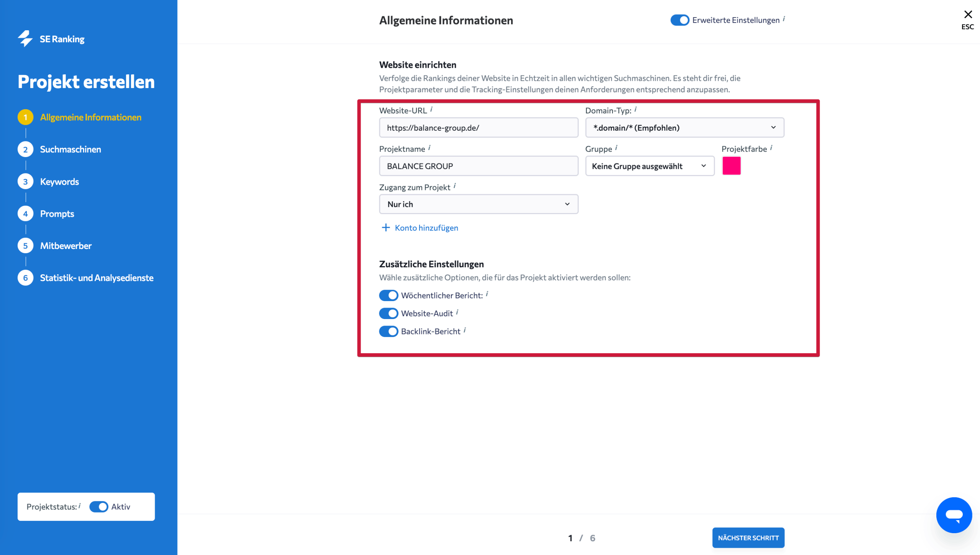Close the dialog with the X icon
The image size is (980, 555).
tap(968, 15)
